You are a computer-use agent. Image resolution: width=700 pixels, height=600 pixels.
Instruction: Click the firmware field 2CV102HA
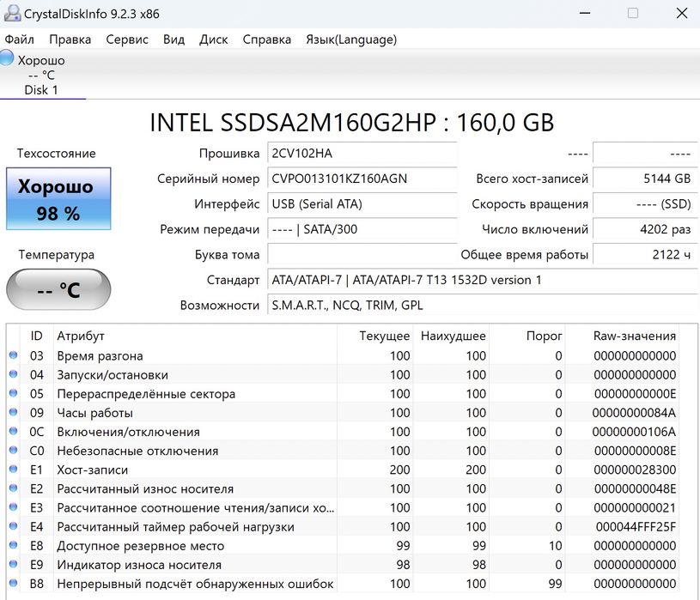coord(362,154)
